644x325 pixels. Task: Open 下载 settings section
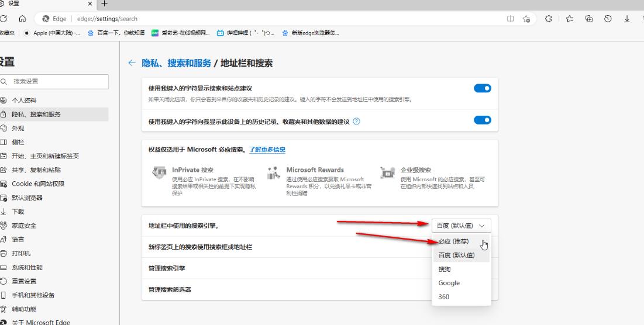click(54, 212)
